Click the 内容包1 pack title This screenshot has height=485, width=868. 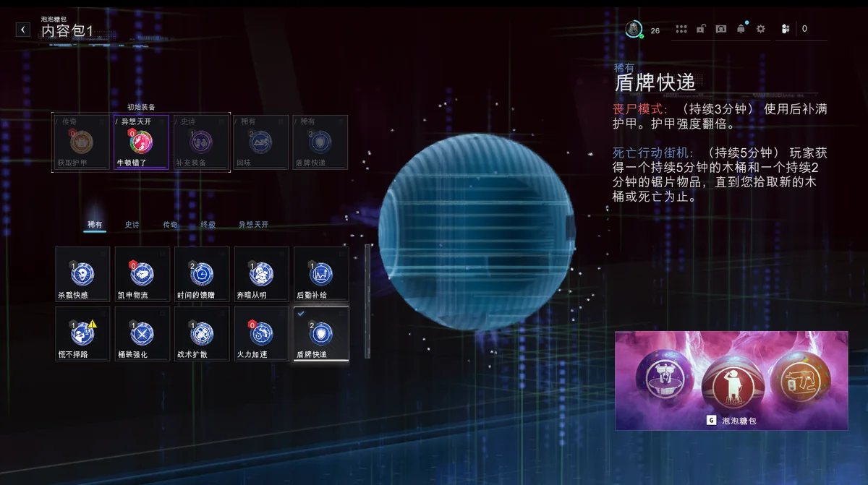point(67,31)
